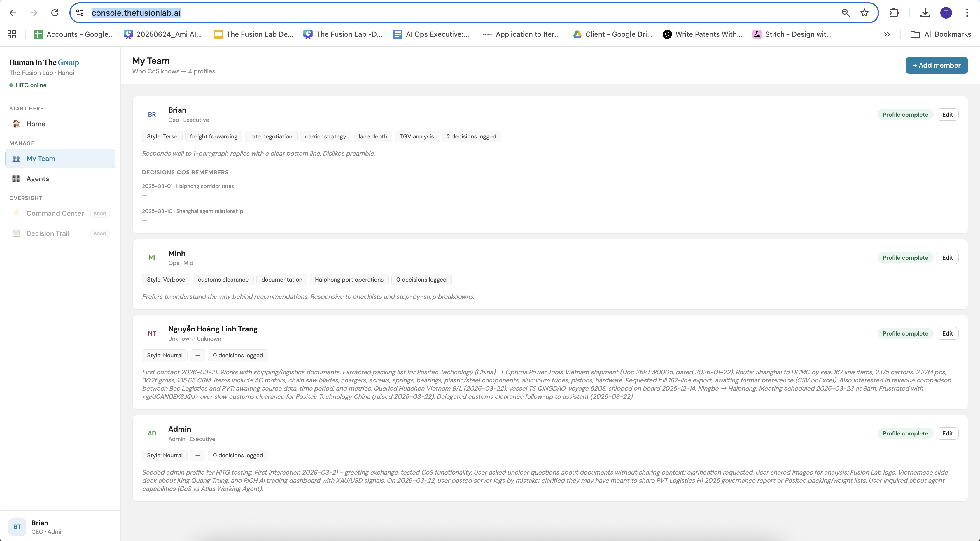Click the browser forward arrow
Viewport: 980px width, 541px height.
coord(34,13)
